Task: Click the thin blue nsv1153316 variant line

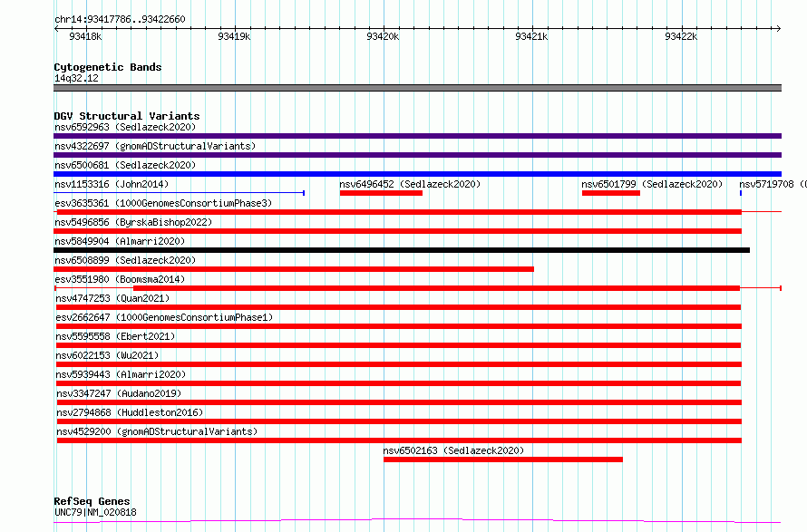Action: click(x=180, y=193)
